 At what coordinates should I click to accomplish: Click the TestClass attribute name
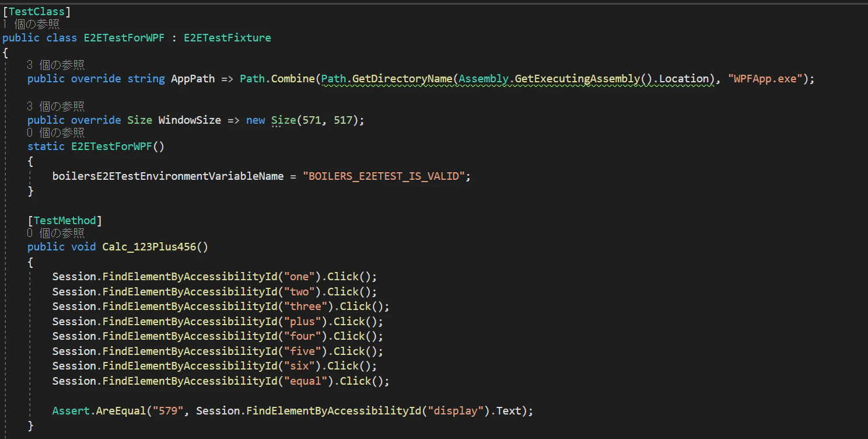37,11
